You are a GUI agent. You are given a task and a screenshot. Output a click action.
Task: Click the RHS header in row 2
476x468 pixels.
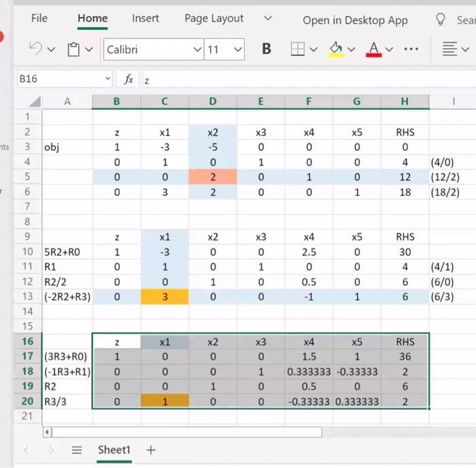pos(405,132)
